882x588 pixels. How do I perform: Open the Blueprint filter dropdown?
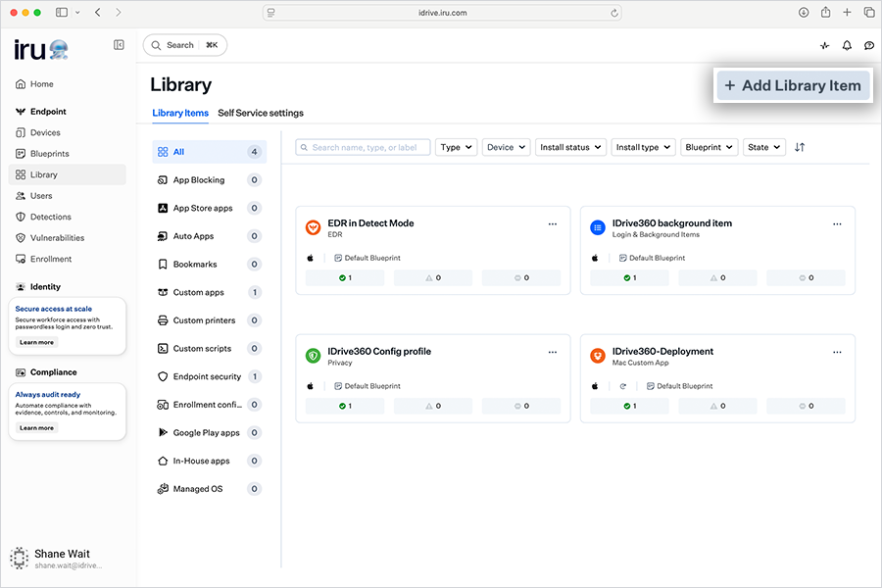coord(709,147)
